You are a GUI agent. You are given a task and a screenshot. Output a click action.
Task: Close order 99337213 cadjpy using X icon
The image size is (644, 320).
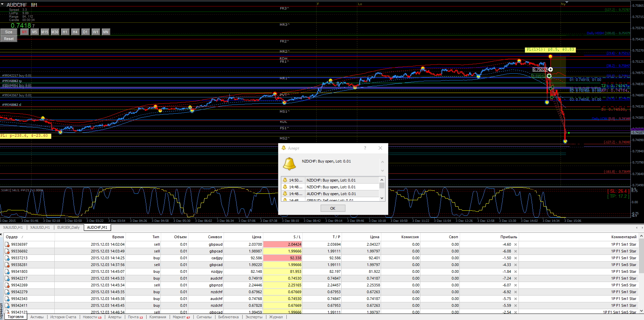515,258
